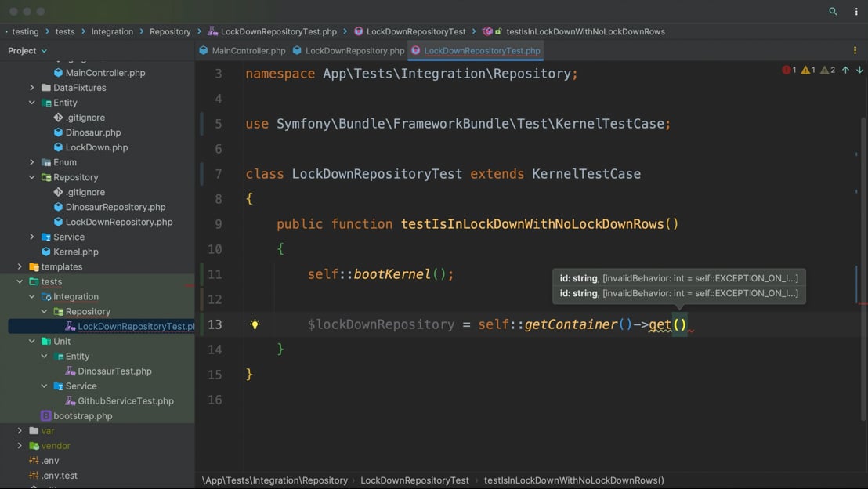Open editor tabs options menu icon
Screen dimensions: 868x489
point(855,50)
